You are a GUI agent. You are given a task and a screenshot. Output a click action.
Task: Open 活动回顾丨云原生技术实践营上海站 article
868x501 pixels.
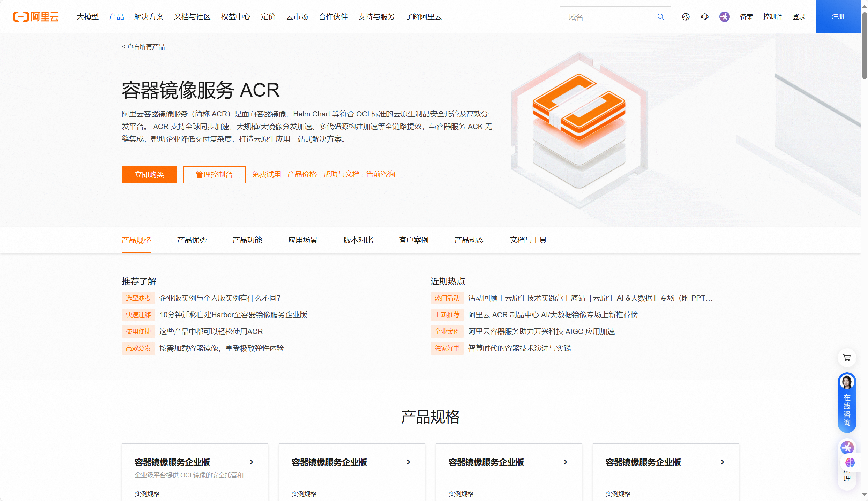coord(590,298)
